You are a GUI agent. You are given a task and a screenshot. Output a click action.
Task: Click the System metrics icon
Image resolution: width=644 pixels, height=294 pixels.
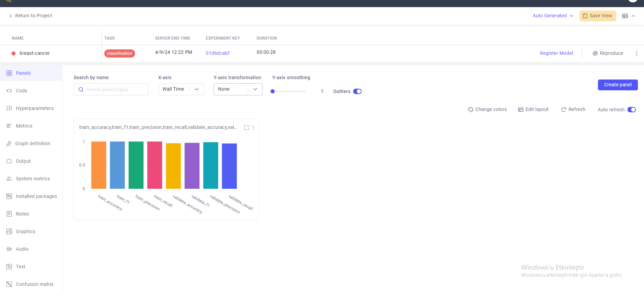(9, 179)
